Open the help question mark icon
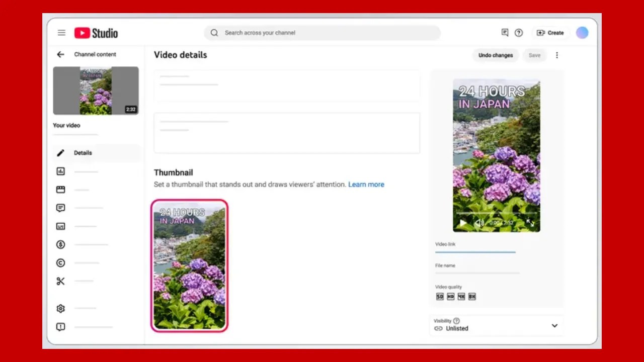The image size is (644, 362). coord(519,33)
